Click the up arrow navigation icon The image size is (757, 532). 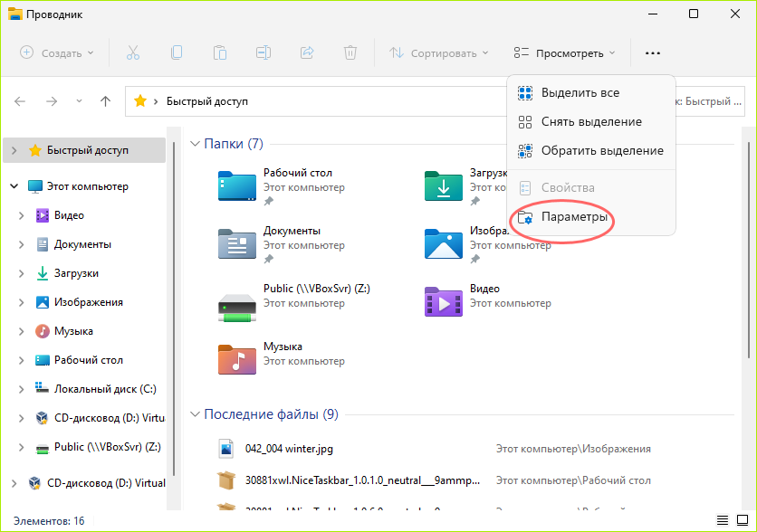[105, 101]
